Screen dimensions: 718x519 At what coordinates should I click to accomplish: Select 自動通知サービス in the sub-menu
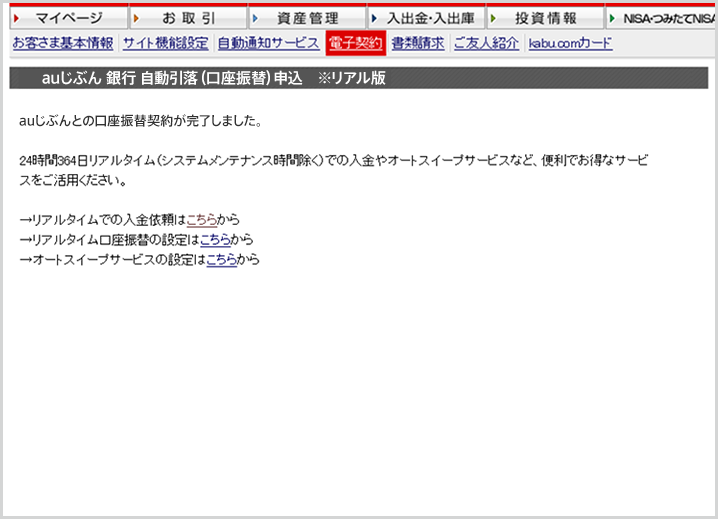[268, 43]
